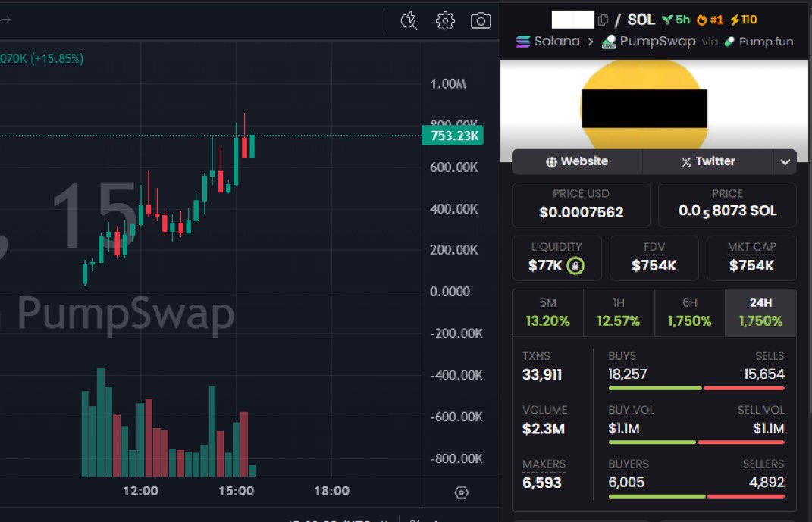Image resolution: width=812 pixels, height=522 pixels.
Task: Click the 12:00 time axis label
Action: [140, 491]
